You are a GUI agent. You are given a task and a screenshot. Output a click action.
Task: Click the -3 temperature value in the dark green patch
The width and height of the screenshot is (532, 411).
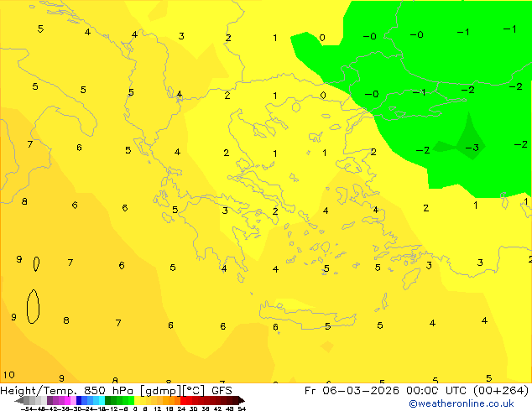[472, 148]
